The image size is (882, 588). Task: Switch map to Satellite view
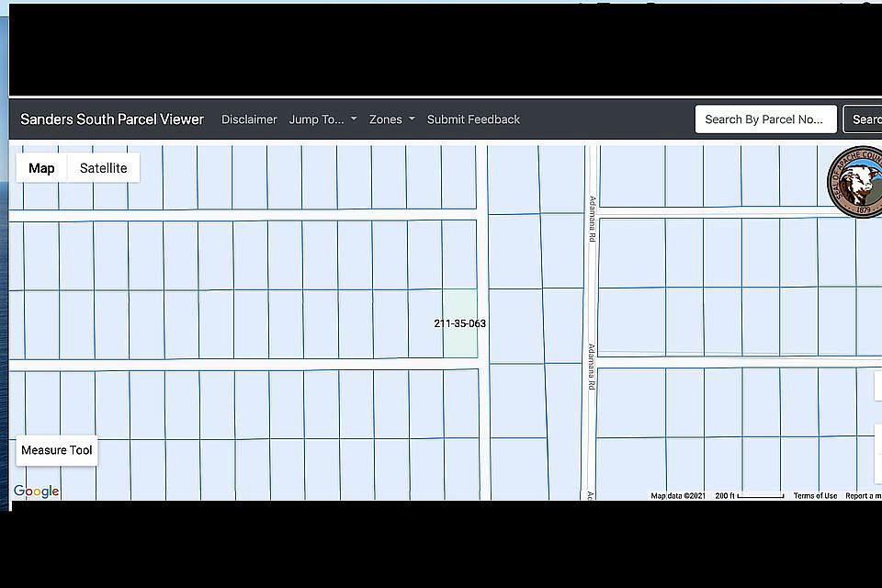point(104,168)
